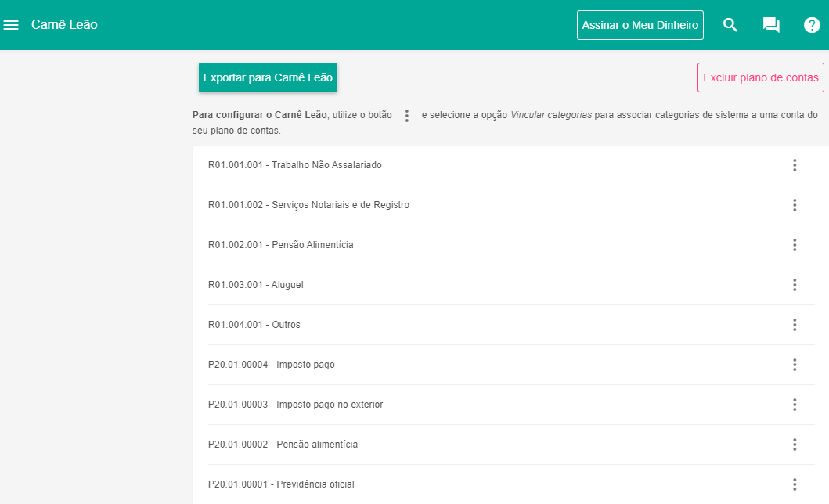The image size is (829, 504).
Task: Open options for P20.01.00002 Pensão alimentícia
Action: pos(795,445)
